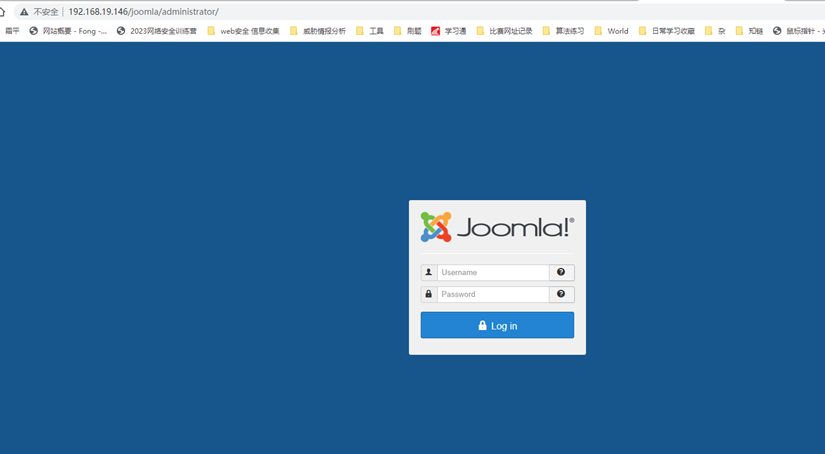Click the blue Log in button
The width and height of the screenshot is (825, 454).
point(497,325)
